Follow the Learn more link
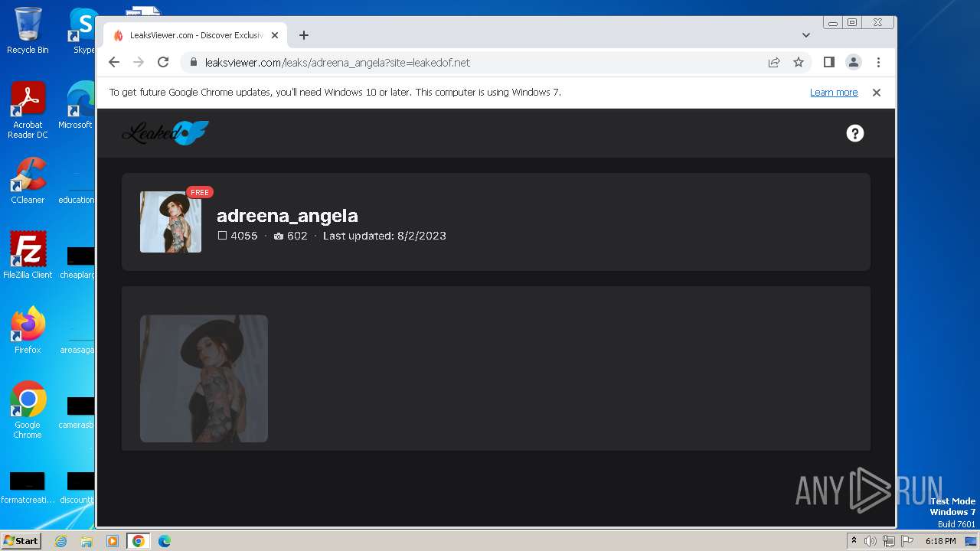This screenshot has width=980, height=551. [x=834, y=93]
